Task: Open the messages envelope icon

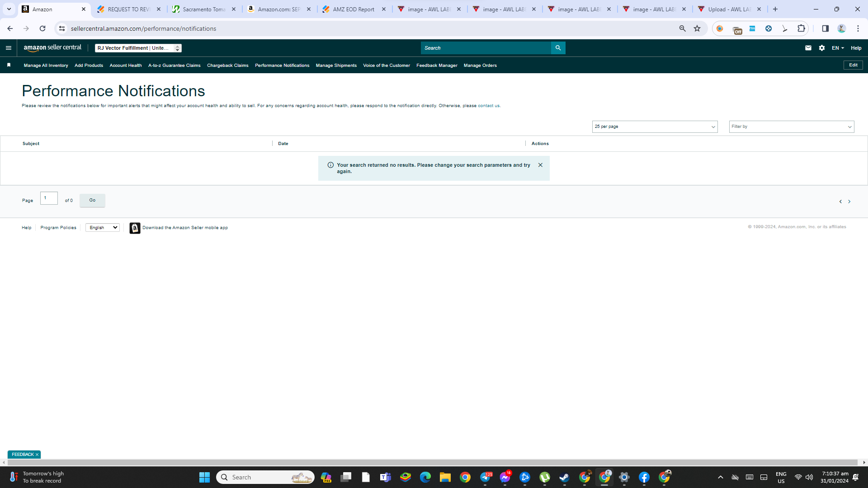Action: [808, 48]
